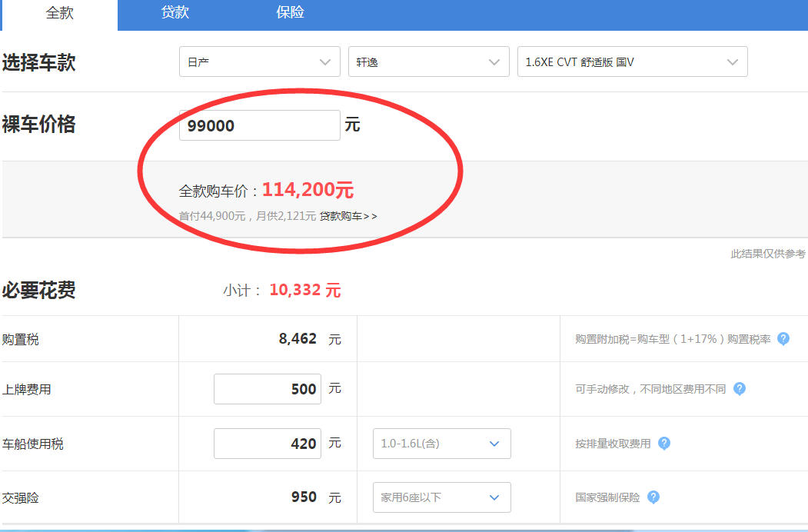The height and width of the screenshot is (532, 808).
Task: Click the 选择车款 heading
Action: [x=38, y=62]
